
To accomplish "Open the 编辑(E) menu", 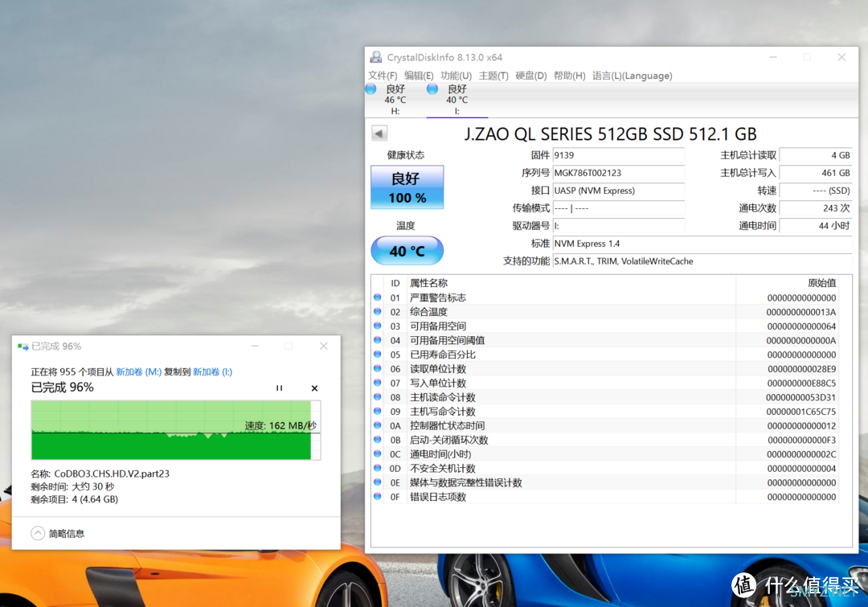I will (419, 76).
